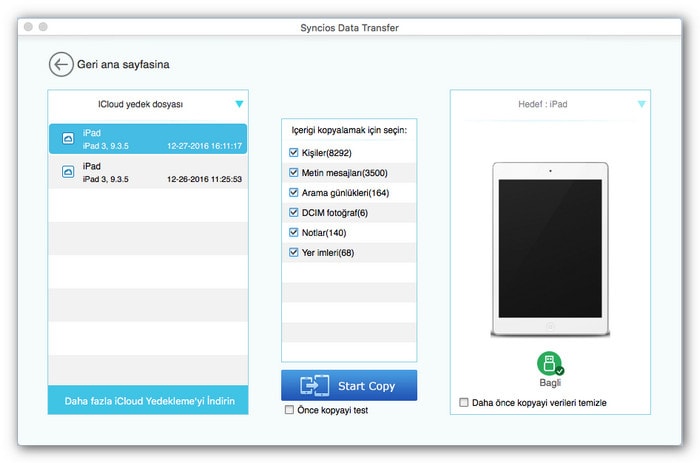Toggle the Kişiler(8292) checkbox
This screenshot has height=463, width=700.
pyautogui.click(x=293, y=153)
